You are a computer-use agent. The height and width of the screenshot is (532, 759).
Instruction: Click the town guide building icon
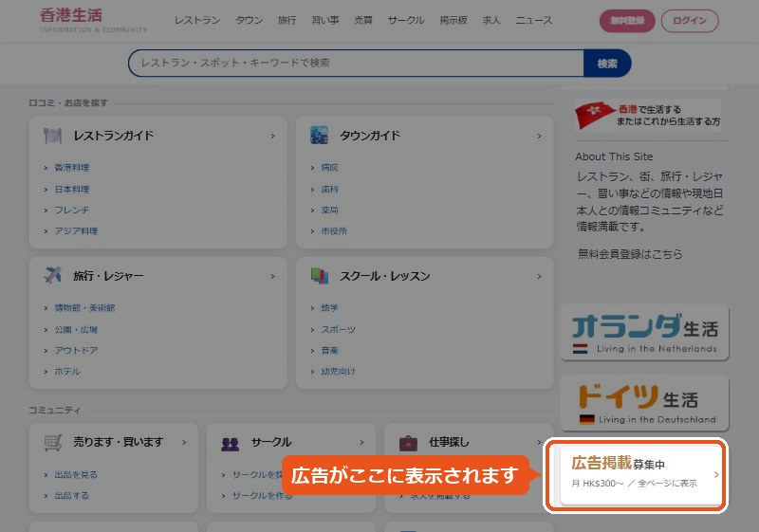319,136
